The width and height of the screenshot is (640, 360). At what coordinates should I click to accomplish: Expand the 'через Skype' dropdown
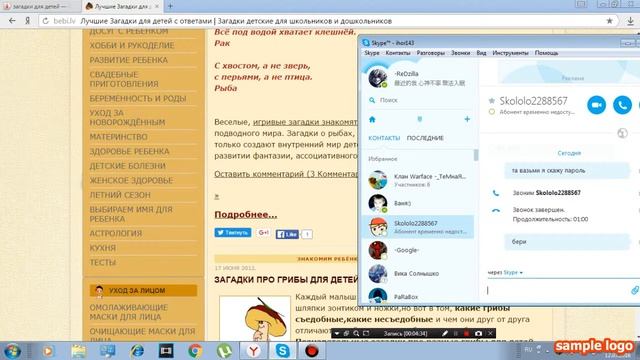click(x=505, y=272)
